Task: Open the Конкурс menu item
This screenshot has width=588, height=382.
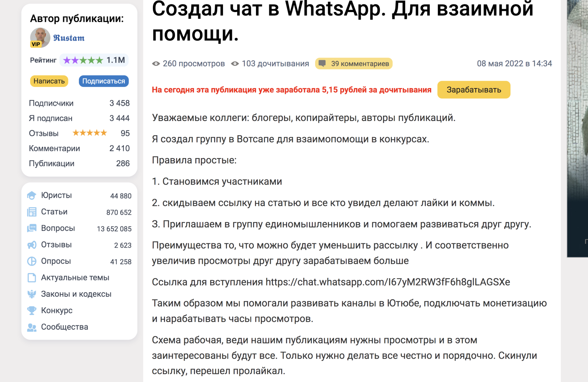Action: tap(57, 311)
